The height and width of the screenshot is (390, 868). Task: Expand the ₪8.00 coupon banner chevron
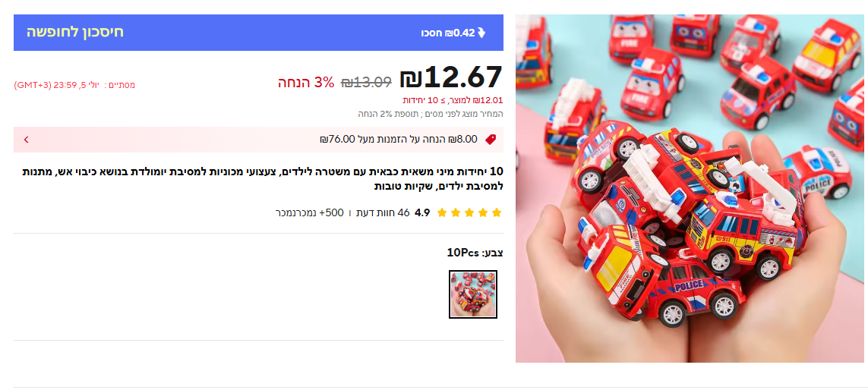click(x=26, y=140)
